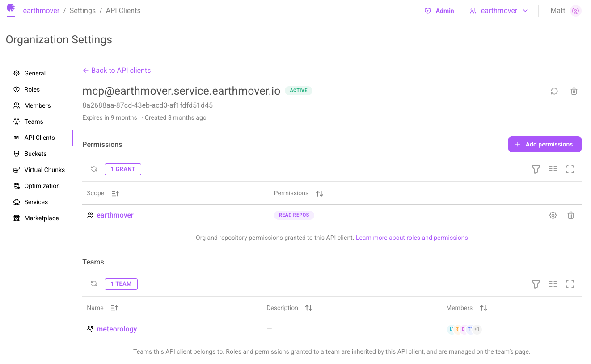The image size is (591, 364).
Task: Click the ACTIVE status badge
Action: click(x=299, y=90)
